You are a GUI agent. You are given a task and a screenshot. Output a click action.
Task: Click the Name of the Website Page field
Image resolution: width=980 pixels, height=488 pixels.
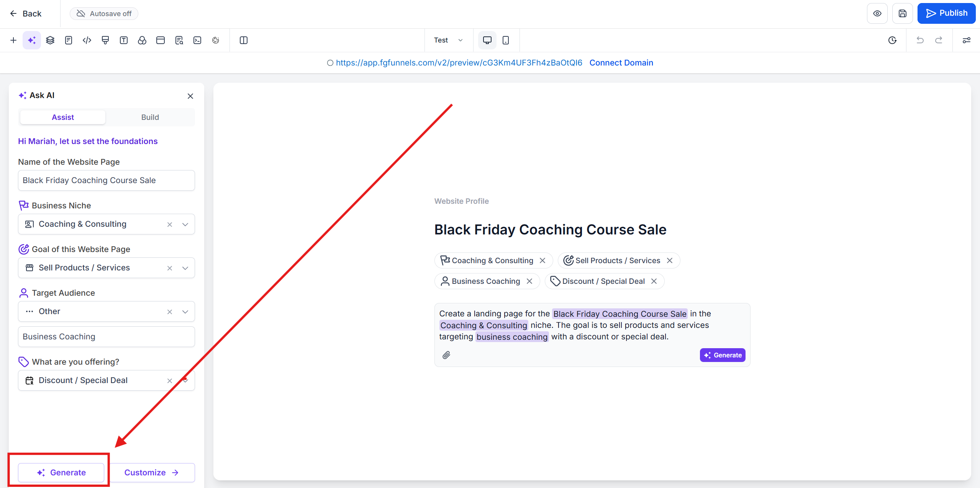point(107,180)
